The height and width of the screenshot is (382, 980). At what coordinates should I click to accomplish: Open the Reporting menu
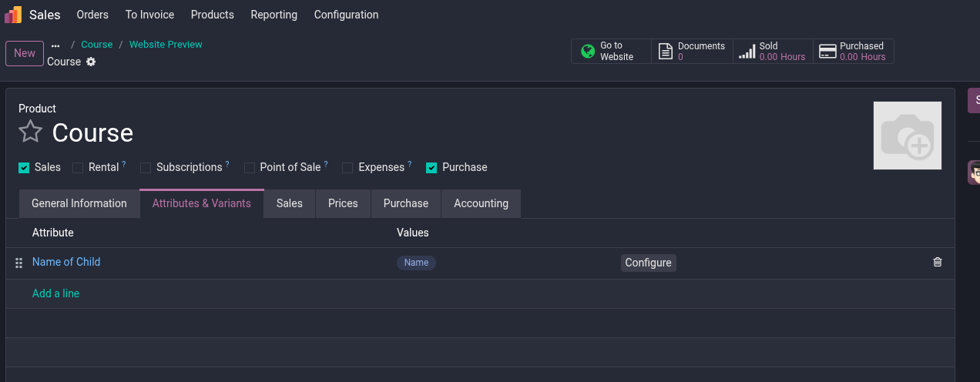274,15
